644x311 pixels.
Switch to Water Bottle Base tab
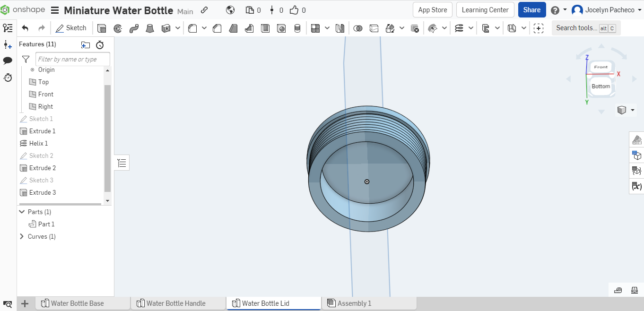tap(83, 303)
